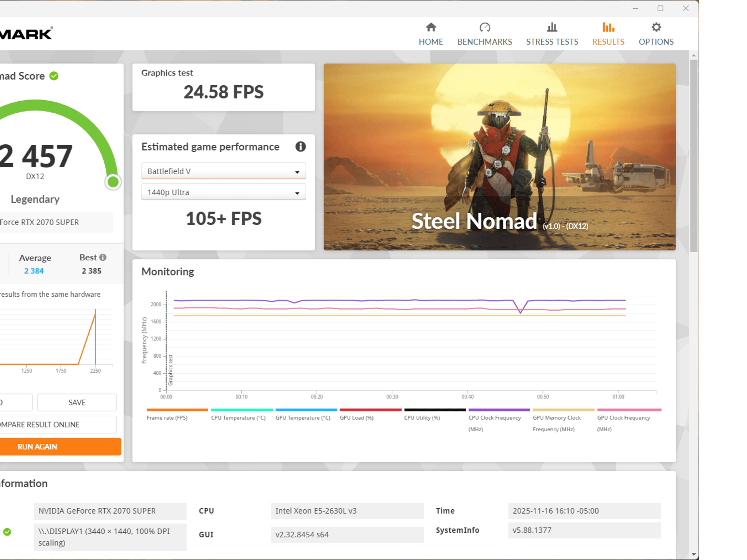
Task: Click the Legendary rating label
Action: point(35,199)
